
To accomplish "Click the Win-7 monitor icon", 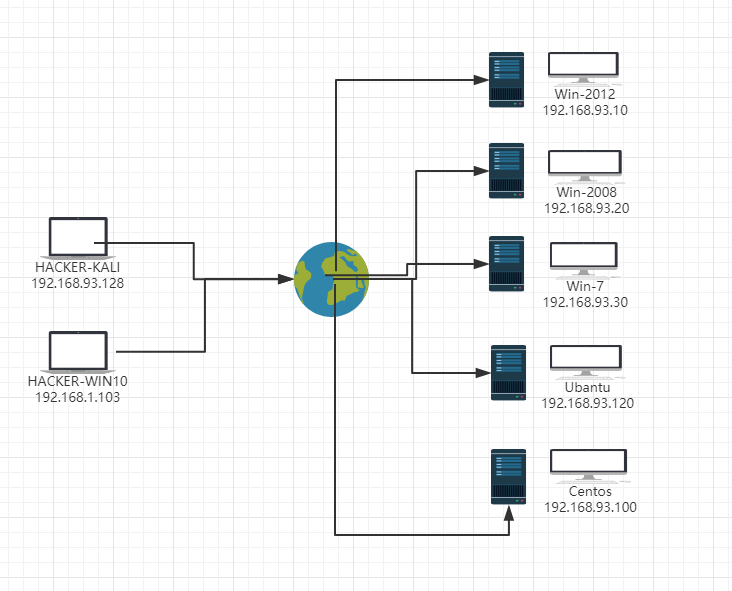I will 584,259.
